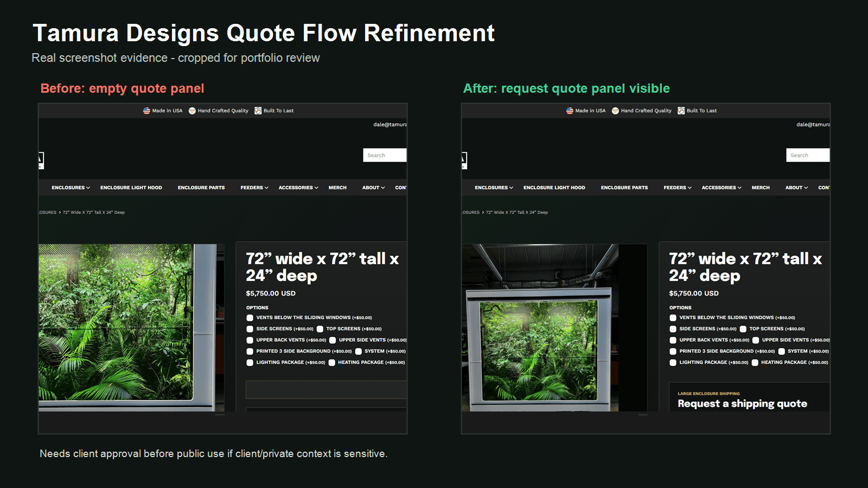Check Upper Back Vents in After panel

pyautogui.click(x=673, y=341)
